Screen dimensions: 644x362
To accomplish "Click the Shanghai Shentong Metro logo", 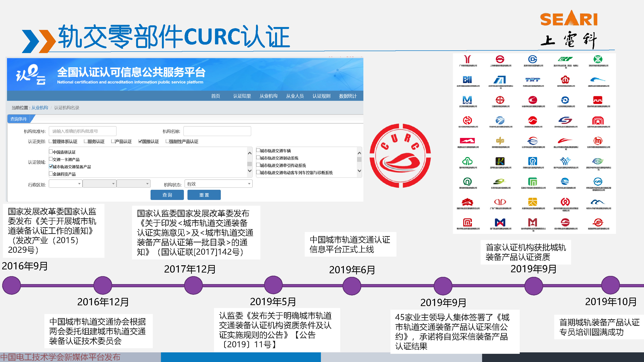I will tap(500, 59).
